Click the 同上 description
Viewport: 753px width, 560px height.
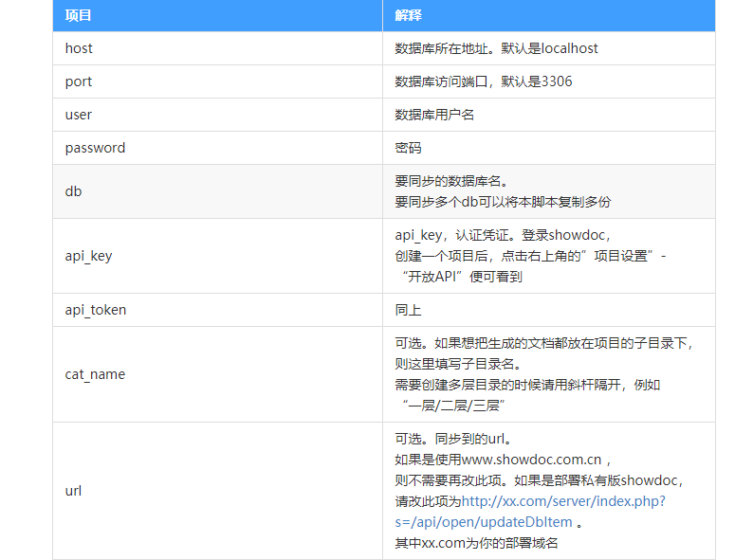(x=408, y=310)
